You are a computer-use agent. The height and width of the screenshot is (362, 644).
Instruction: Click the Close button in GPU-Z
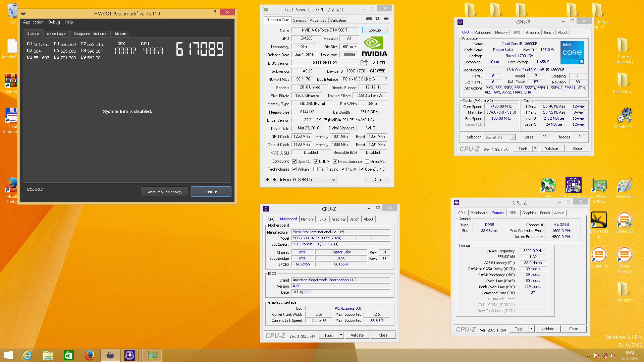[378, 180]
